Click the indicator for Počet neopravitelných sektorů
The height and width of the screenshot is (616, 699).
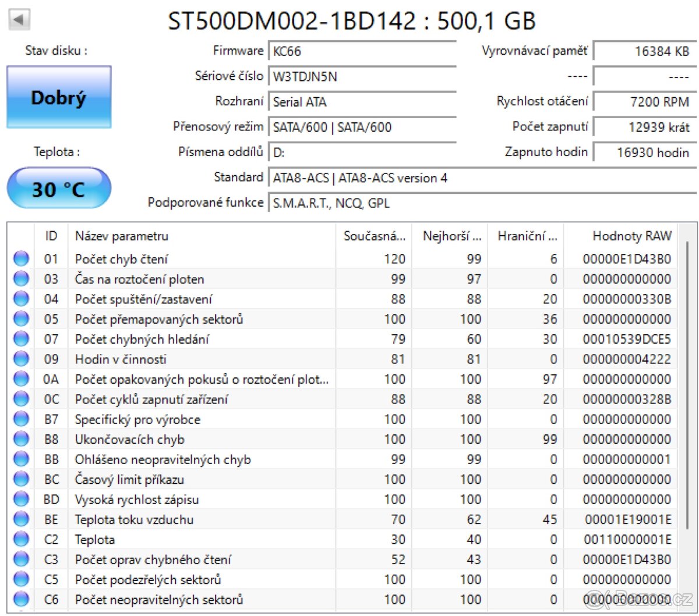coord(20,599)
